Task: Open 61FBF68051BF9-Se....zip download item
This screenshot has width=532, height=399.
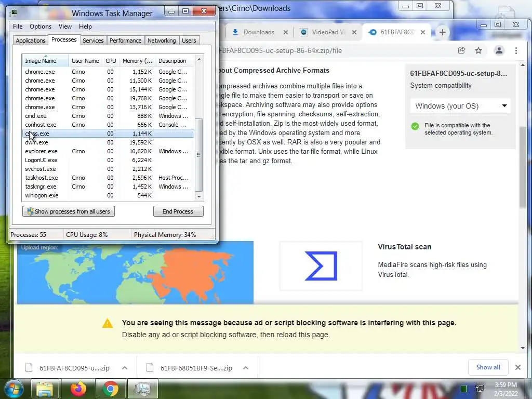Action: click(x=196, y=368)
